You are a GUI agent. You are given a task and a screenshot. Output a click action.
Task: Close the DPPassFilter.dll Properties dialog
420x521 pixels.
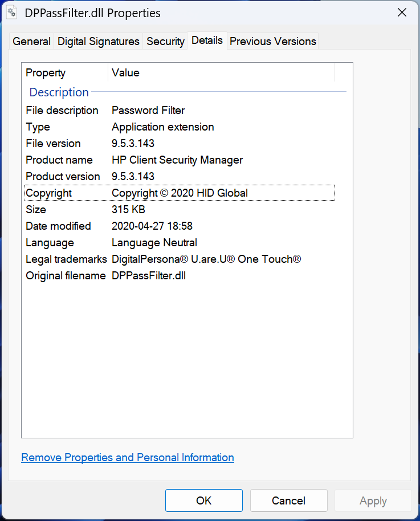[402, 13]
